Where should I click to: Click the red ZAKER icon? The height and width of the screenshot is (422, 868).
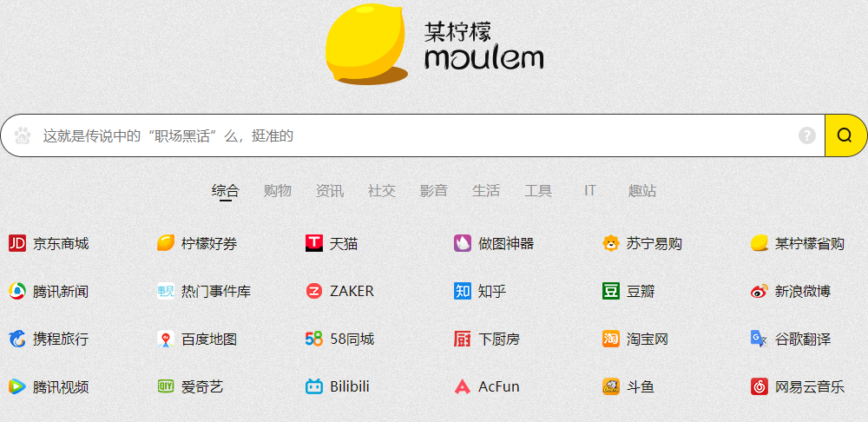click(314, 291)
